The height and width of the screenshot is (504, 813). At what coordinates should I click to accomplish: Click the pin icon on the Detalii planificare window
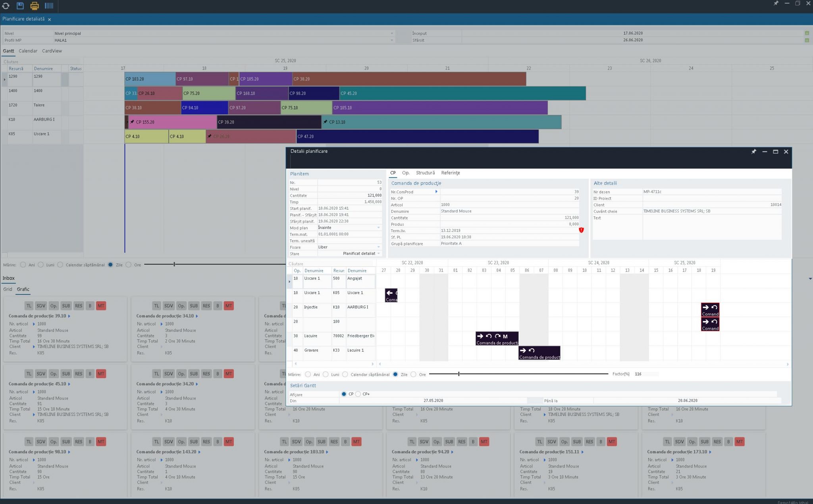[x=753, y=152]
